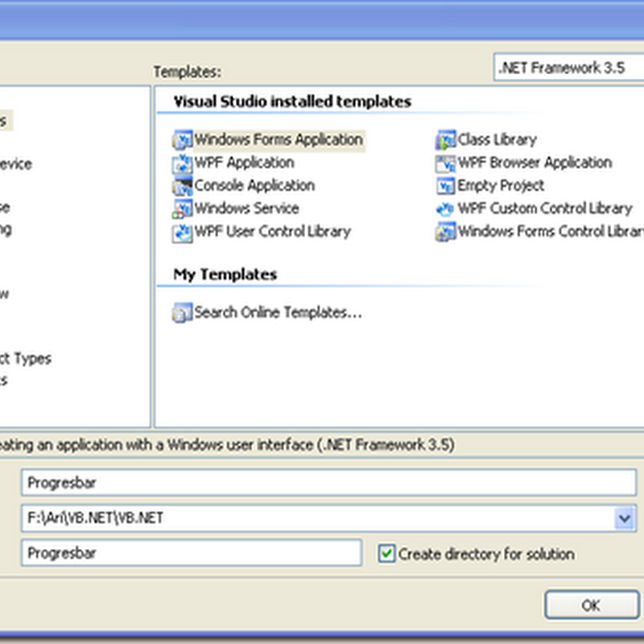Viewport: 644px width, 644px height.
Task: Select the Windows Forms Application template icon
Action: [x=183, y=140]
